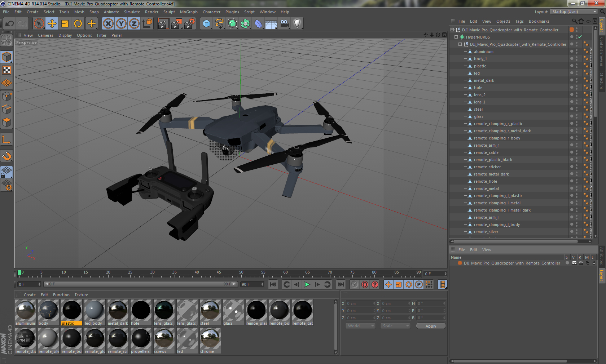Add a Cube primitive object
The height and width of the screenshot is (364, 606).
206,24
